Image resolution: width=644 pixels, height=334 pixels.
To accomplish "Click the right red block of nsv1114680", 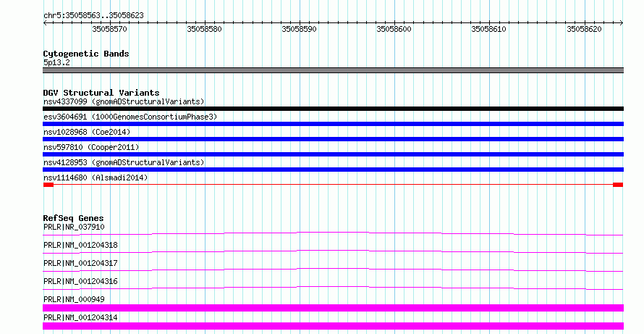I will pos(618,185).
